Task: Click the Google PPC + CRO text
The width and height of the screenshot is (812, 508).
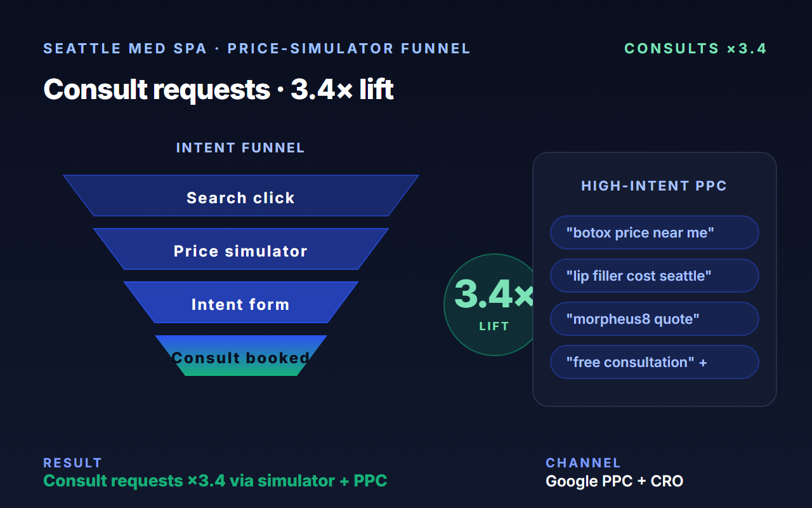Action: (614, 481)
